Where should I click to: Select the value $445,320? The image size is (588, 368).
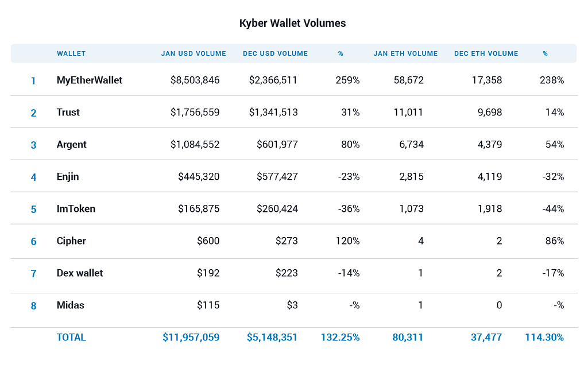[199, 176]
